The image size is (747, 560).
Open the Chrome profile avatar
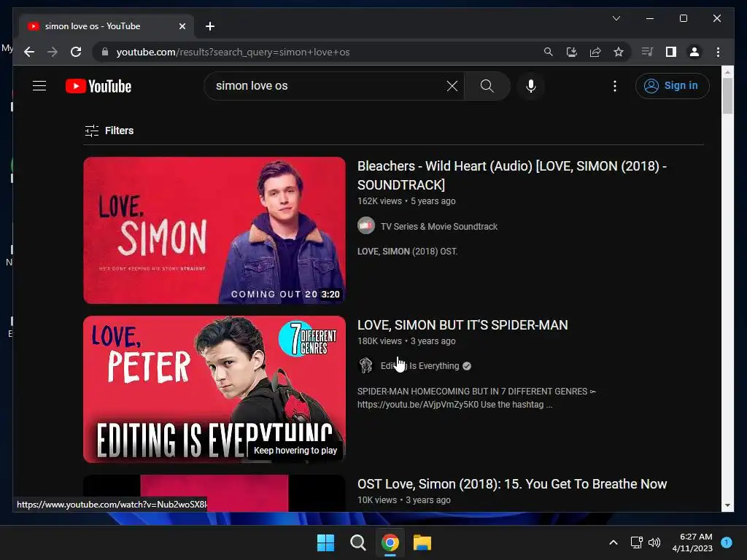click(694, 52)
